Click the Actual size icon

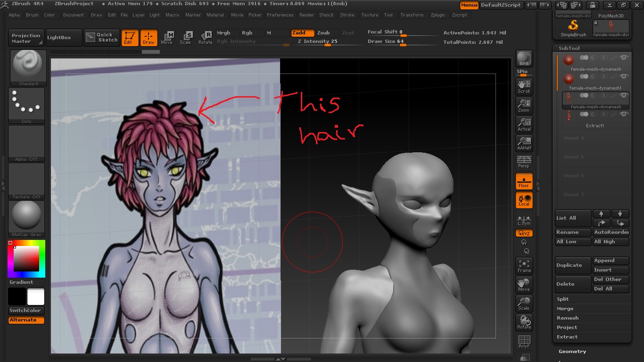click(524, 124)
